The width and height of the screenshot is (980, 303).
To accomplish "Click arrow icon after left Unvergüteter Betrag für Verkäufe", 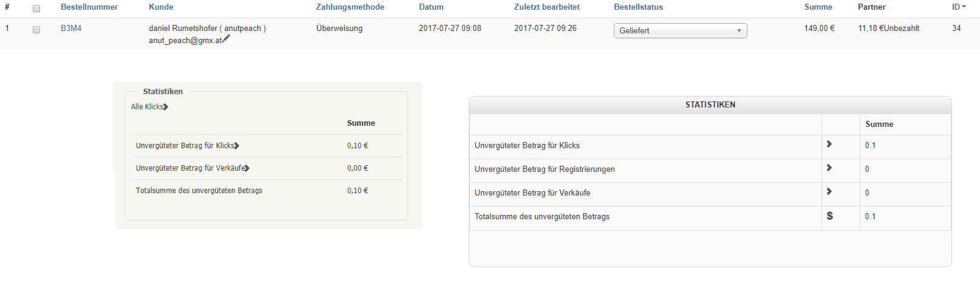I will (247, 168).
